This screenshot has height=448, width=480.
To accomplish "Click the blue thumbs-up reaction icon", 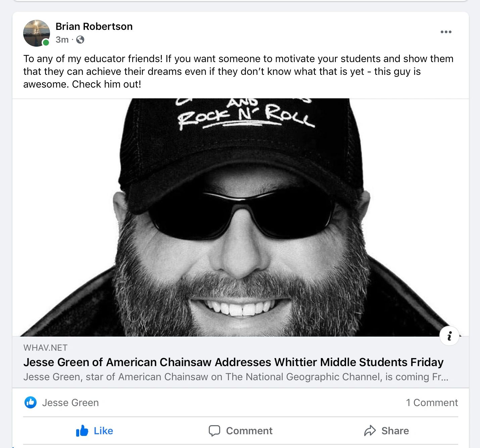I will tap(31, 402).
